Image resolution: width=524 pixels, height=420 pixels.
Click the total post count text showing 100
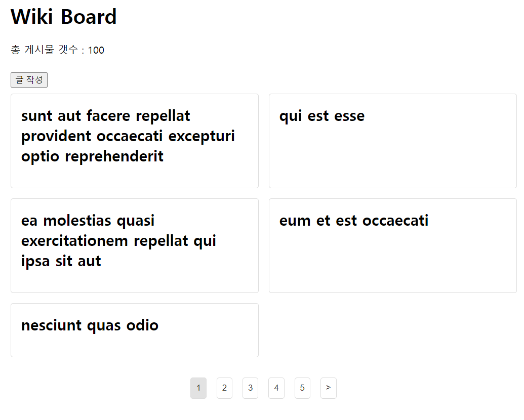[x=57, y=50]
